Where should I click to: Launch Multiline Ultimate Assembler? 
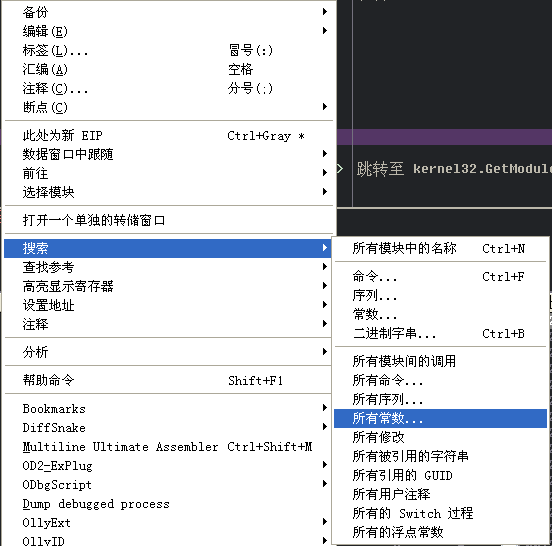click(x=168, y=446)
